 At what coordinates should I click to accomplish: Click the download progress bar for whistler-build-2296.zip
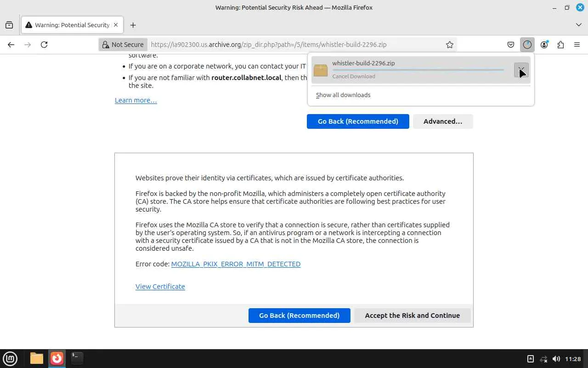click(x=418, y=70)
